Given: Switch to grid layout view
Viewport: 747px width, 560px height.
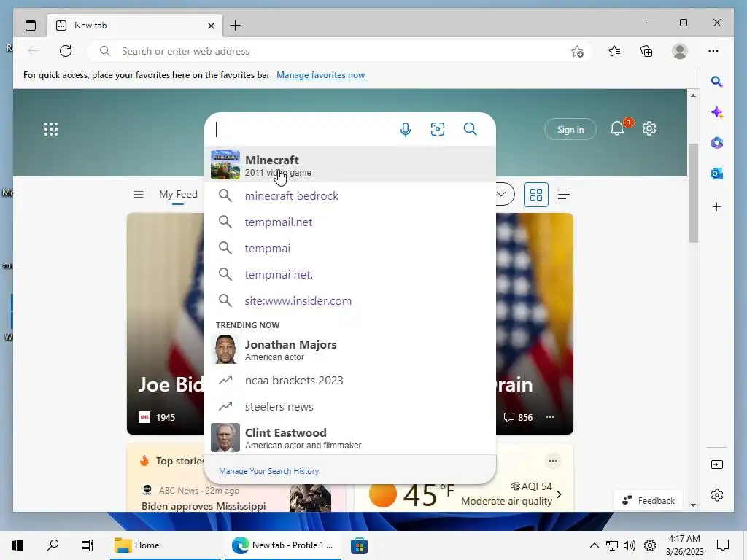Looking at the screenshot, I should (x=536, y=194).
